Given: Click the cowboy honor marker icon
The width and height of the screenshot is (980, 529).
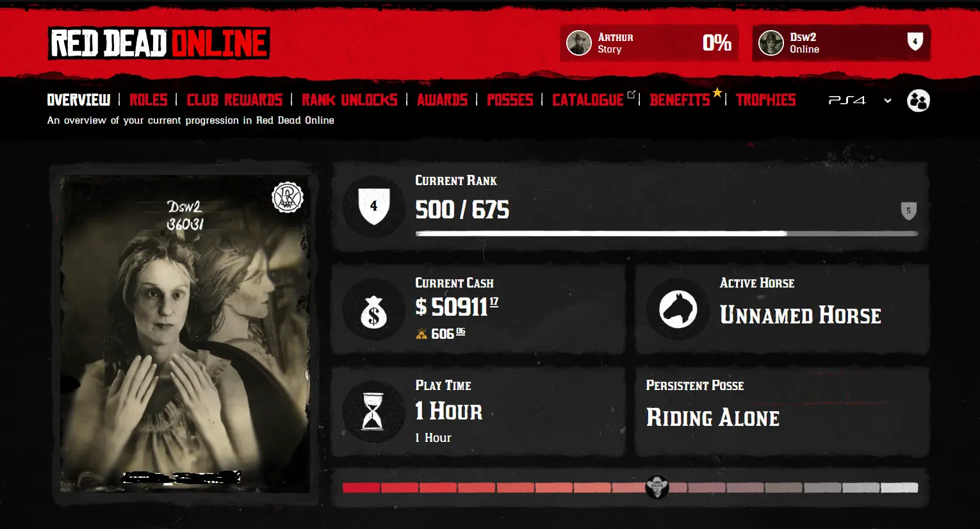Looking at the screenshot, I should pyautogui.click(x=657, y=487).
